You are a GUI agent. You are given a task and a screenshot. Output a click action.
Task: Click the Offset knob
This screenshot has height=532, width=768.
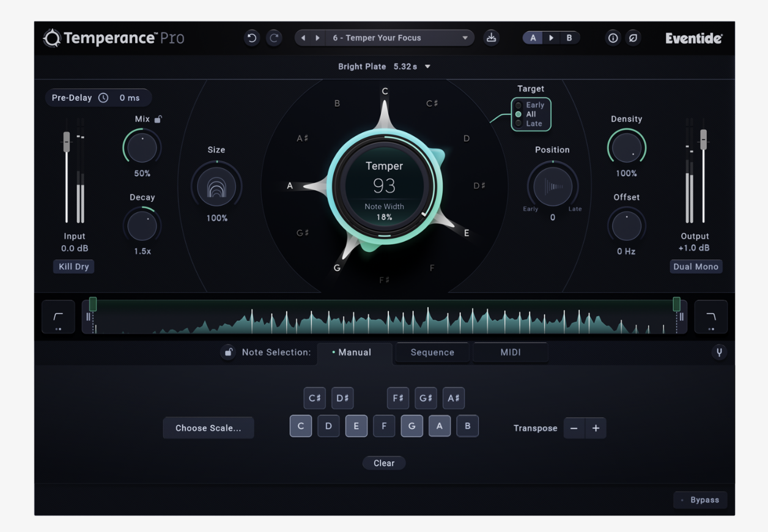point(627,226)
